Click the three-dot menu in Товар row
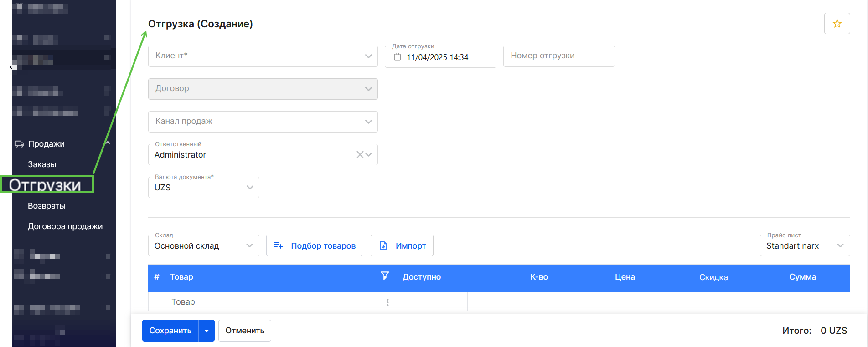 point(387,302)
